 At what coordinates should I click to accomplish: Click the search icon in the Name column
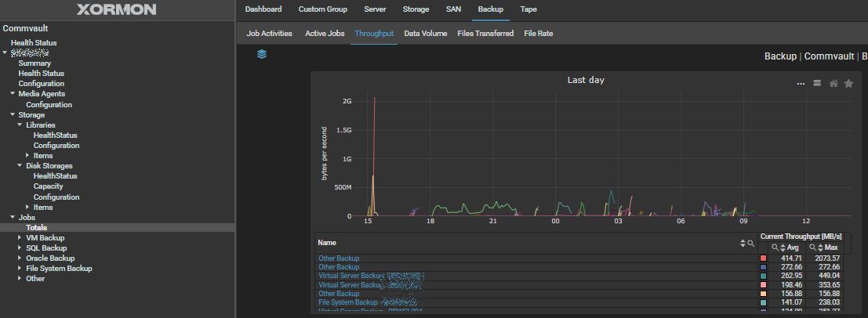pyautogui.click(x=750, y=244)
